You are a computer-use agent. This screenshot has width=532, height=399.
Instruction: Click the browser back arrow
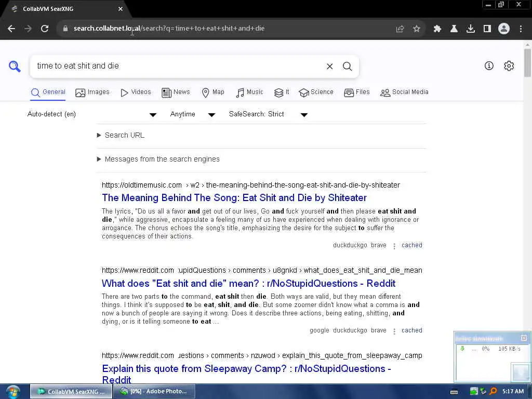tap(11, 29)
